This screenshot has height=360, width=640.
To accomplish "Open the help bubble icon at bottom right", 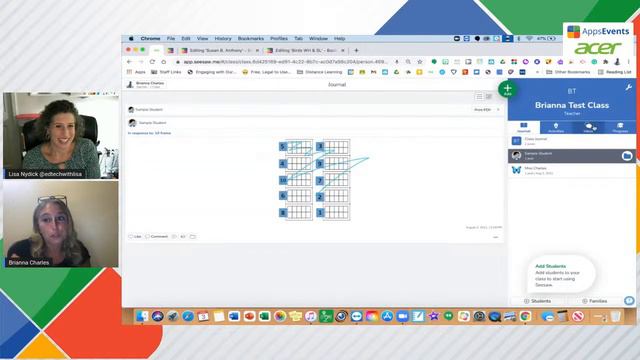I will point(629,301).
